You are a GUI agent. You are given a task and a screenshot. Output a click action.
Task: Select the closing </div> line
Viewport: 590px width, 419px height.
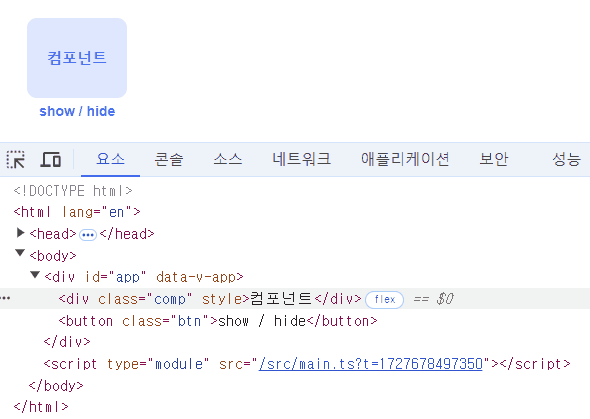[67, 342]
